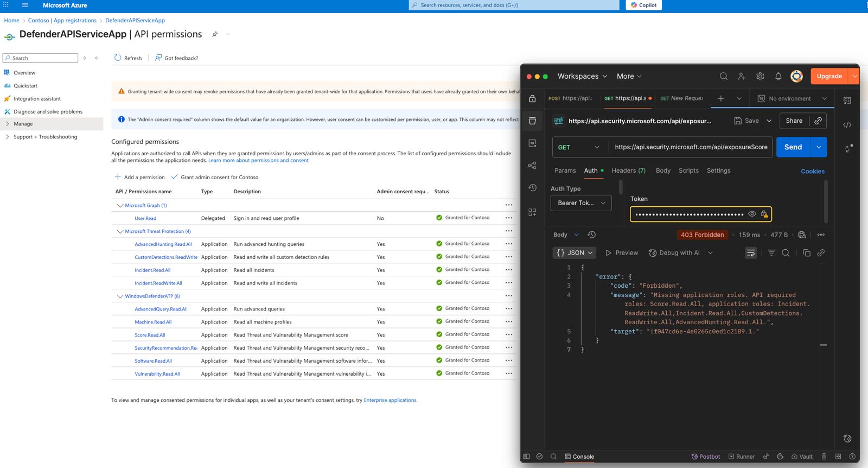Collapse the Microsoft Threat Protection group
This screenshot has height=468, width=868.
tap(120, 231)
